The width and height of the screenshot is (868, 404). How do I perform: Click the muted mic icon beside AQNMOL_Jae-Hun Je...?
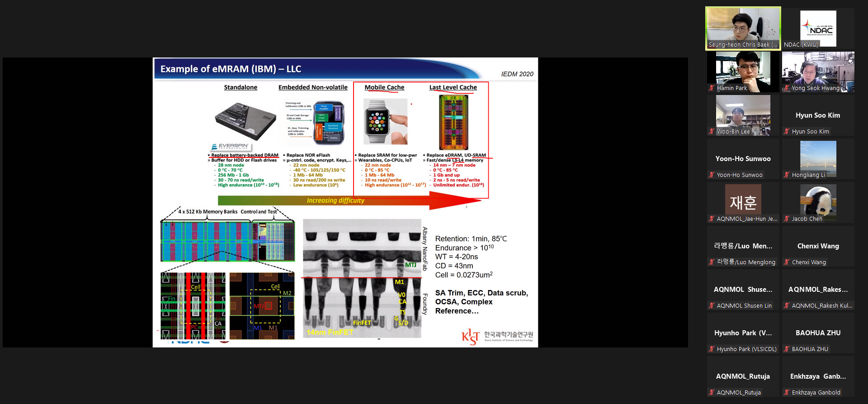pos(712,219)
